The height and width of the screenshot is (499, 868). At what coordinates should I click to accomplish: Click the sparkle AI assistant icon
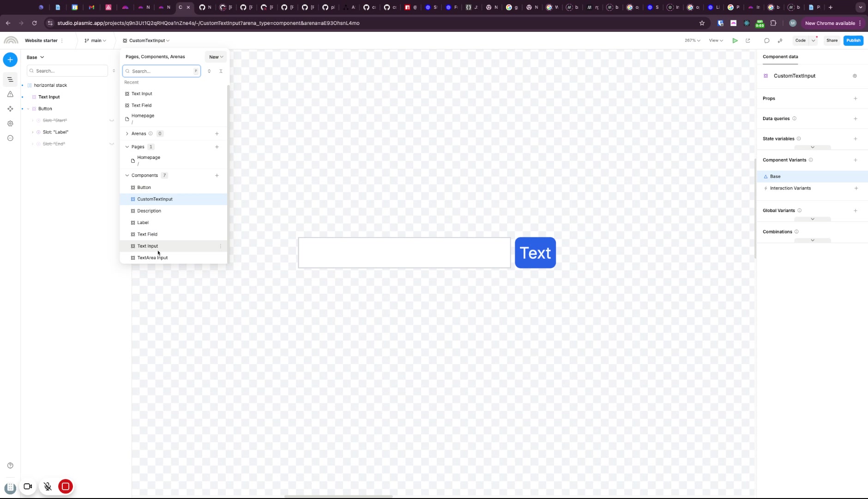pyautogui.click(x=780, y=41)
